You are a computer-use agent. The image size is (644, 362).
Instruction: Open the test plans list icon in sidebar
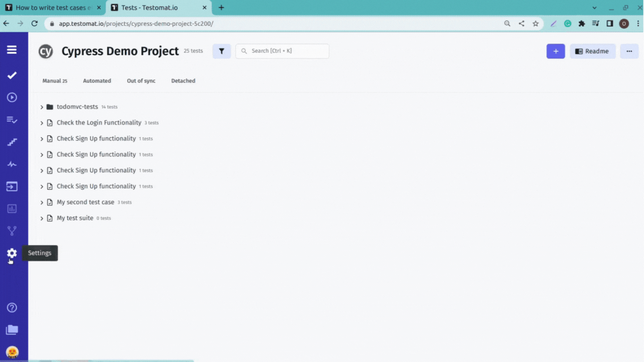pos(11,119)
